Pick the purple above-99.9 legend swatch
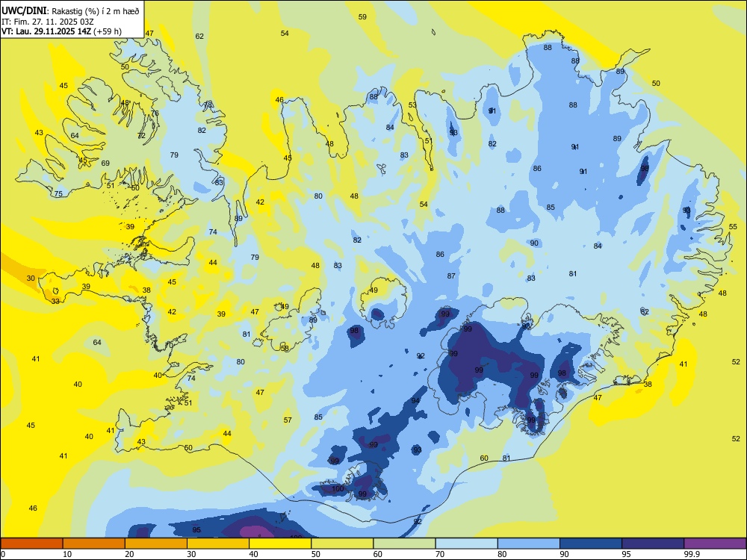Viewport: 747px width, 560px height. [715, 544]
